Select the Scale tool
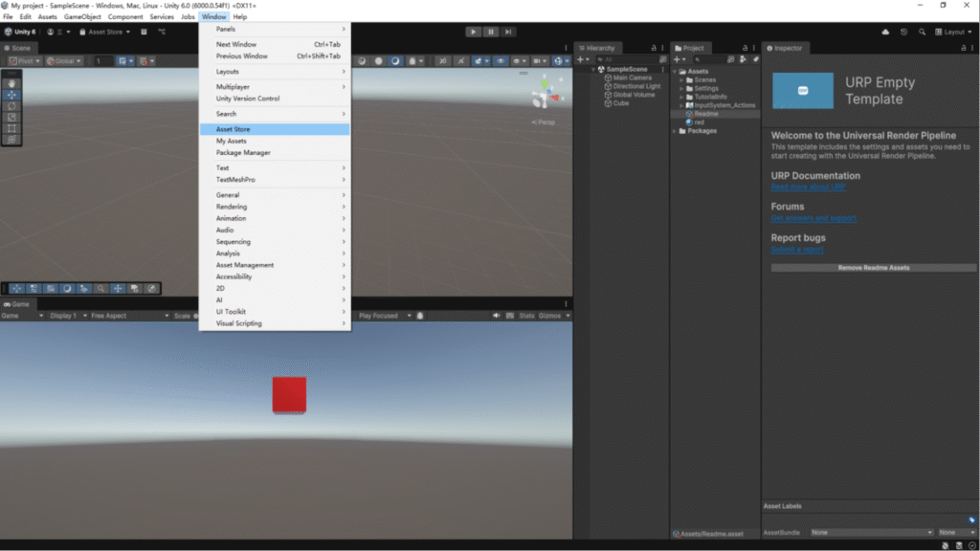980x551 pixels. (x=11, y=117)
